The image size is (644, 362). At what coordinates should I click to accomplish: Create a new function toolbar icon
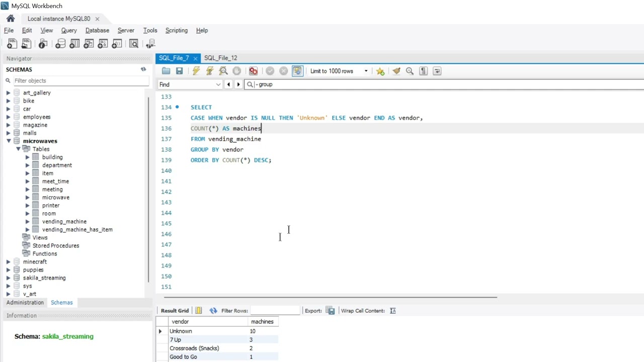(117, 44)
